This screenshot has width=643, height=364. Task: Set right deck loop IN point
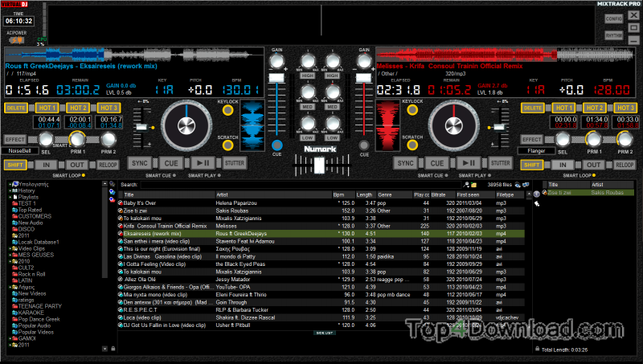click(563, 165)
